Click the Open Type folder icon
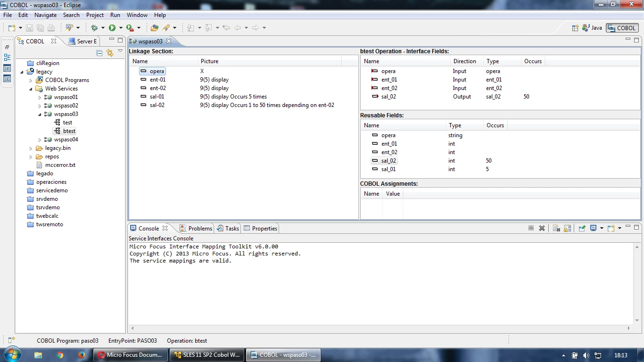 (x=154, y=28)
